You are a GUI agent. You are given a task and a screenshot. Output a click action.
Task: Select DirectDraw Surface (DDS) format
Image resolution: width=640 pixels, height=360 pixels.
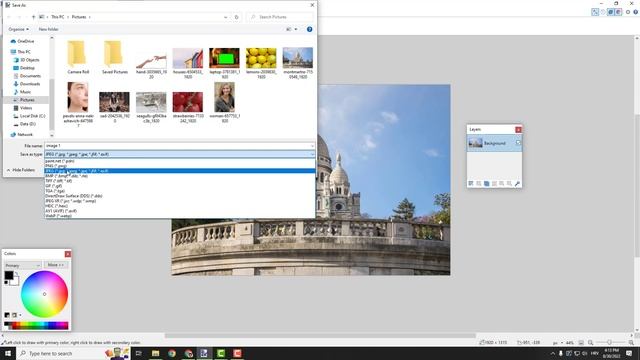pos(180,196)
